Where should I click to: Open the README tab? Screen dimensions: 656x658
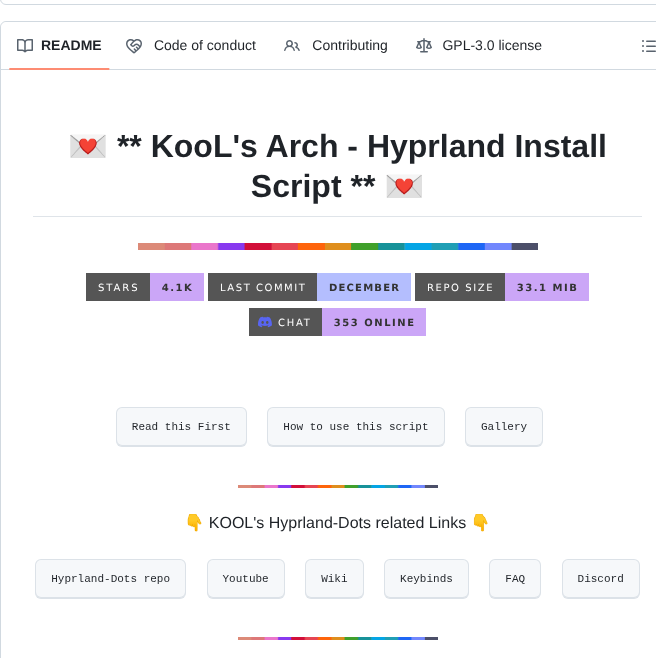point(59,45)
